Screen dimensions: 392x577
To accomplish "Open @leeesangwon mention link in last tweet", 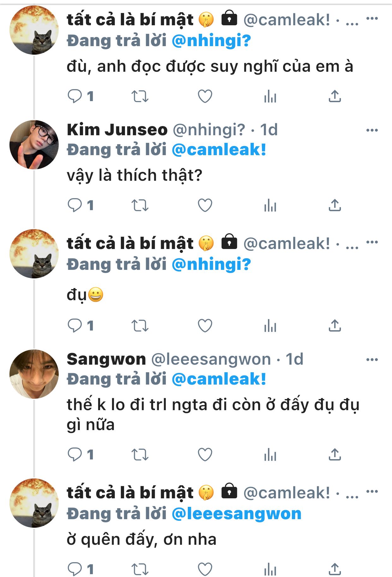I will 236,514.
